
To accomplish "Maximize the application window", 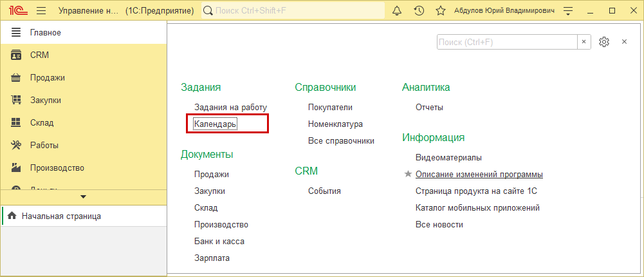I will pos(612,11).
